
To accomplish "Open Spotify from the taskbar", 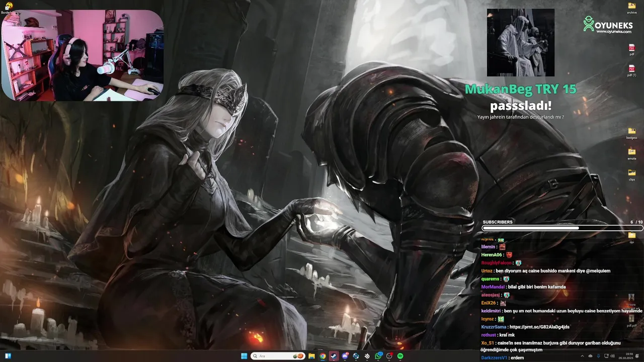I will pyautogui.click(x=400, y=356).
